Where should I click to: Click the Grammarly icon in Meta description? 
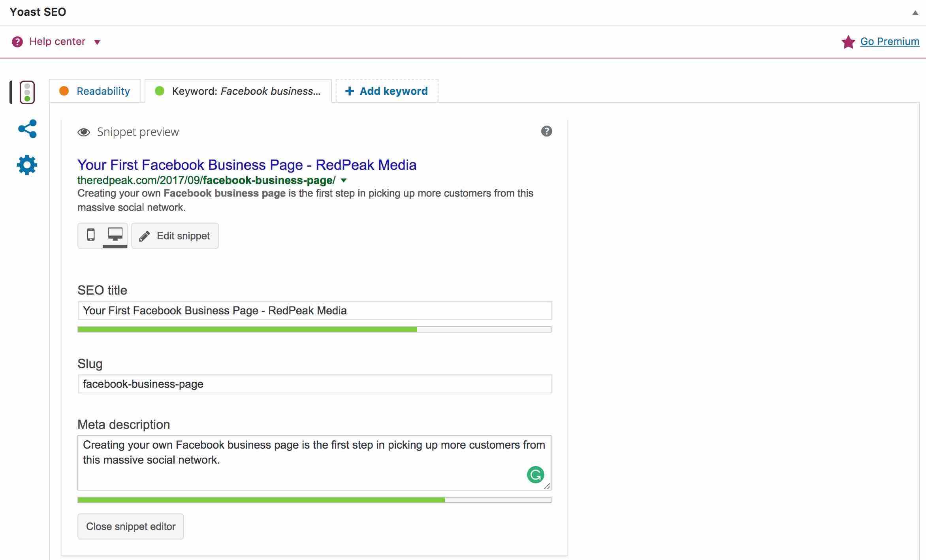[535, 475]
